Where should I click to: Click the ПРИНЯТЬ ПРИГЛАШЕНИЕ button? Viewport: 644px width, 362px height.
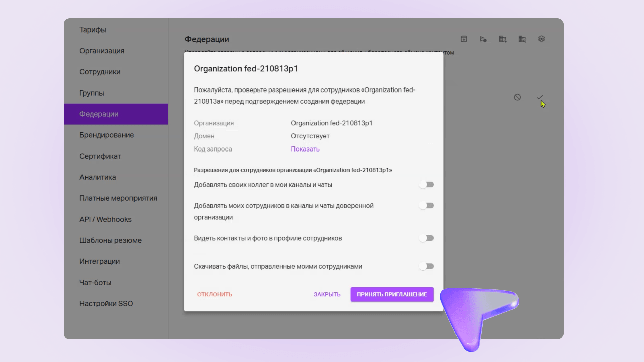pos(392,294)
